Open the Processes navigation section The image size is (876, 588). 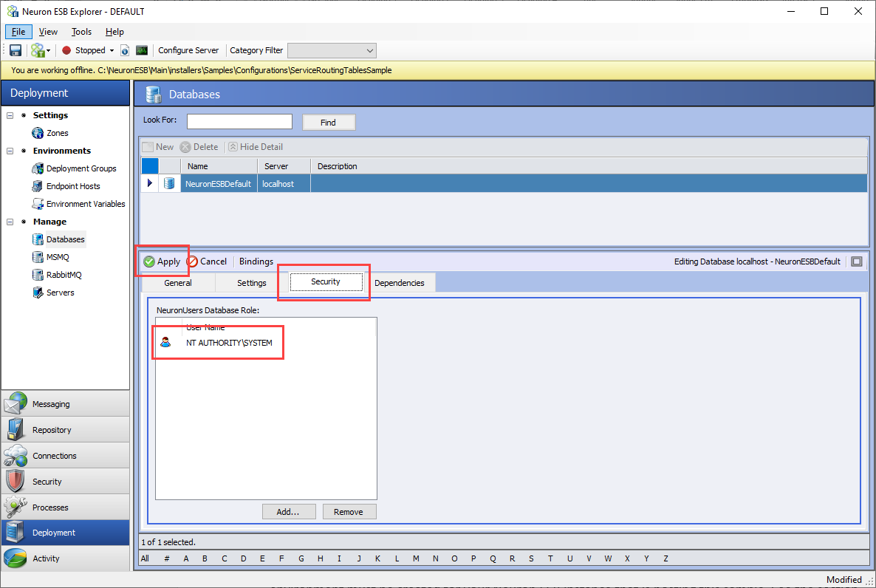pyautogui.click(x=65, y=507)
